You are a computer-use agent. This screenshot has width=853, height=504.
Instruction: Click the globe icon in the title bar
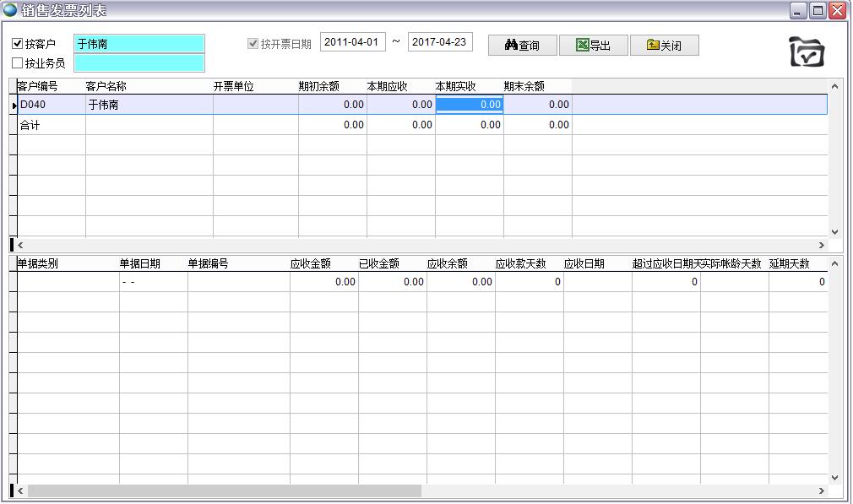tap(10, 10)
